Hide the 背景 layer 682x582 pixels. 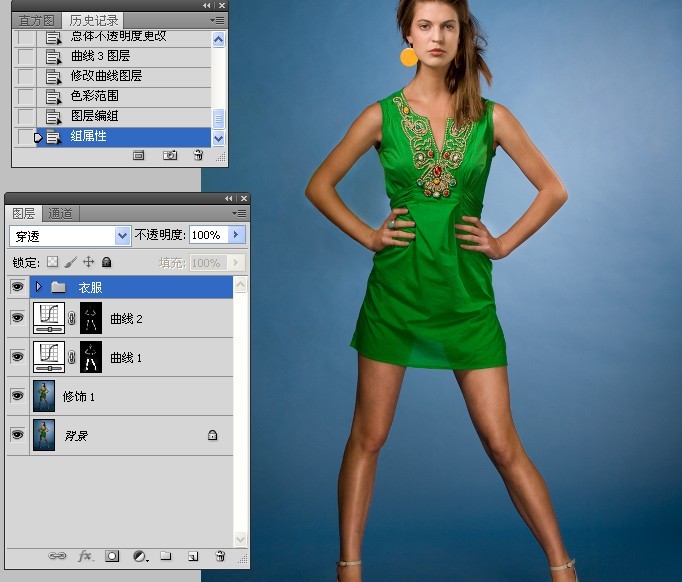pos(17,435)
